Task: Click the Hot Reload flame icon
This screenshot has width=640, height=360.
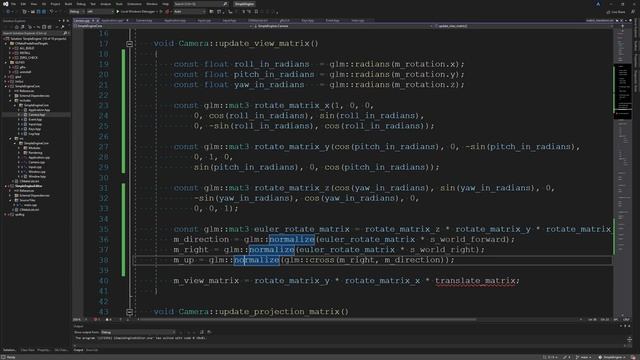Action: click(167, 11)
